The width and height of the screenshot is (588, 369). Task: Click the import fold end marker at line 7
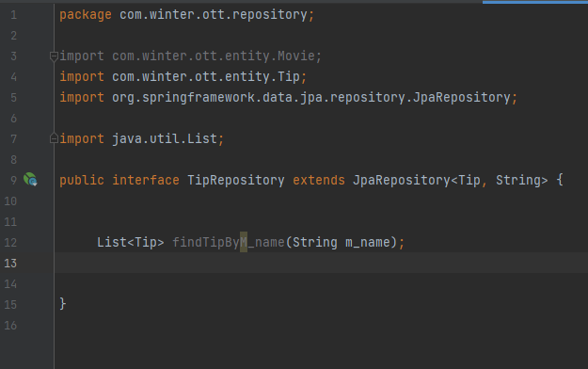point(54,138)
